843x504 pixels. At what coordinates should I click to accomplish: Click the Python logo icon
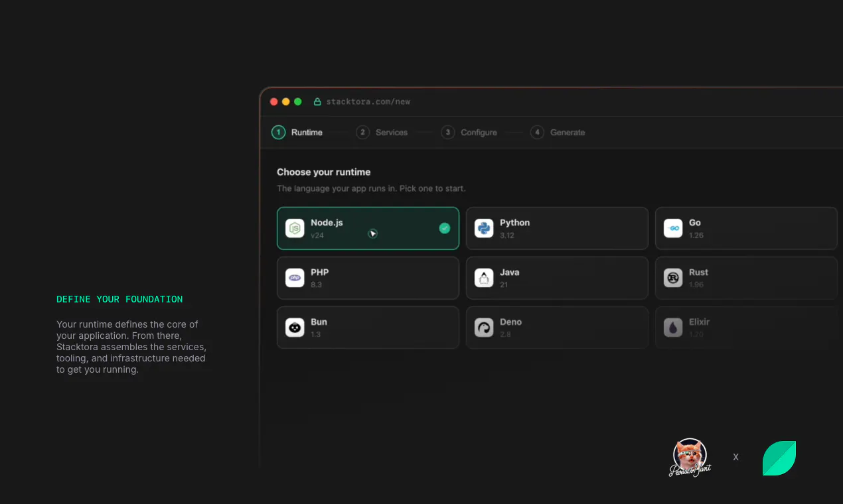tap(484, 228)
